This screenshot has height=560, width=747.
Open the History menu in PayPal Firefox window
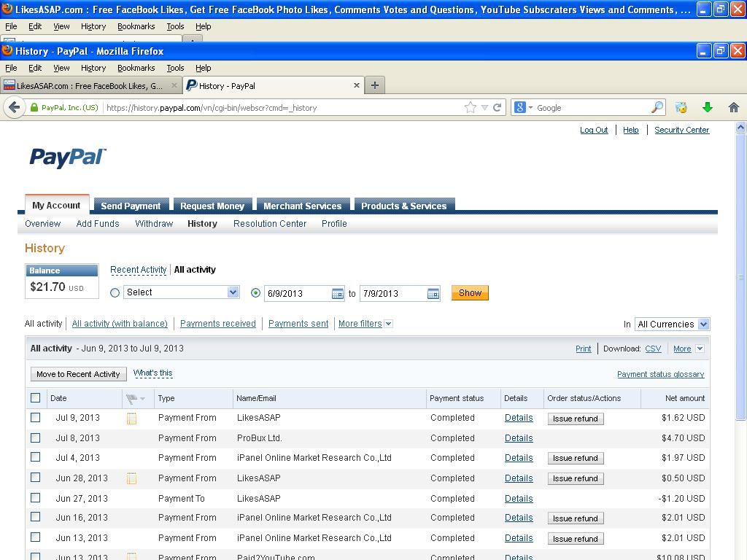pyautogui.click(x=93, y=68)
